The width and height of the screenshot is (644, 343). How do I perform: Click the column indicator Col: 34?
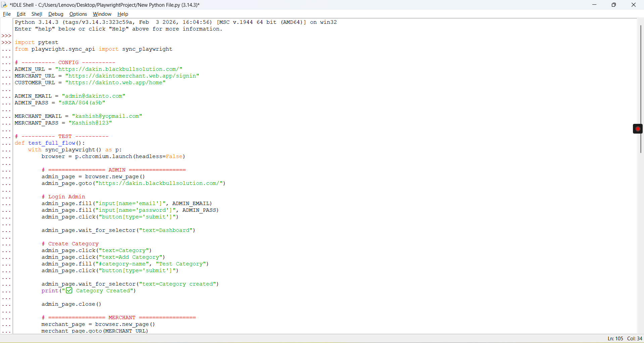(x=635, y=339)
